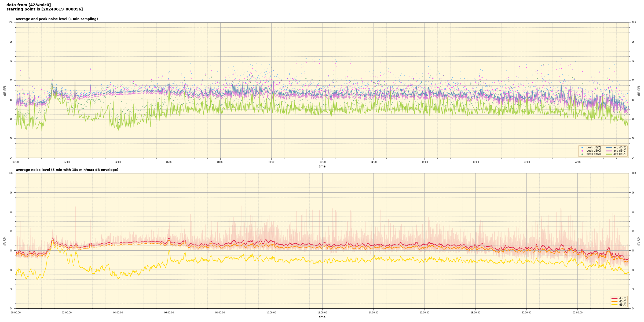The height and width of the screenshot is (322, 644).
Task: Click the green peak dB(A) legend marker
Action: coord(582,154)
